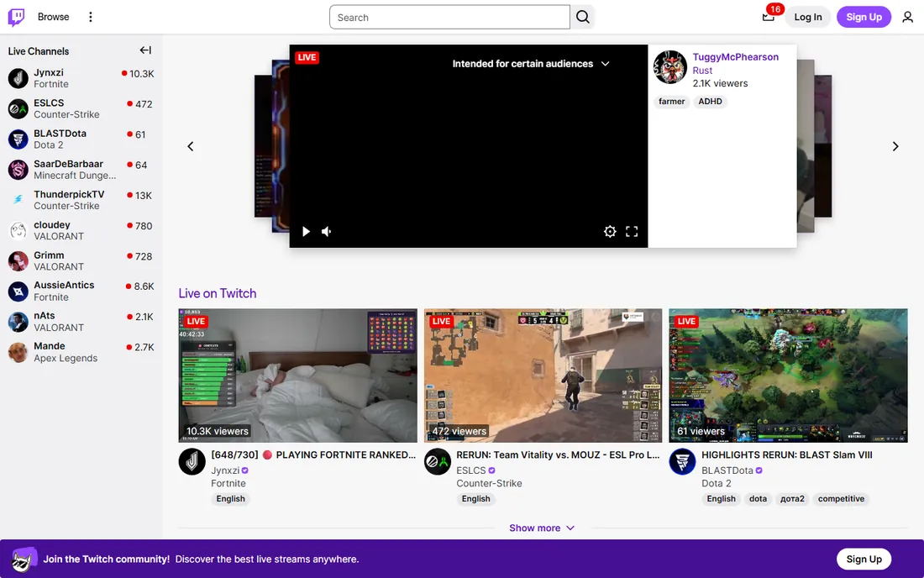Image resolution: width=924 pixels, height=578 pixels.
Task: Open the Mande name in sidebar
Action: 49,346
